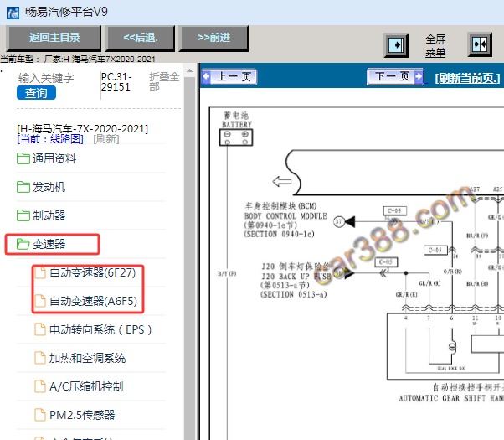Open 自动变速器(6F27) document
This screenshot has height=440, width=504.
tap(93, 272)
